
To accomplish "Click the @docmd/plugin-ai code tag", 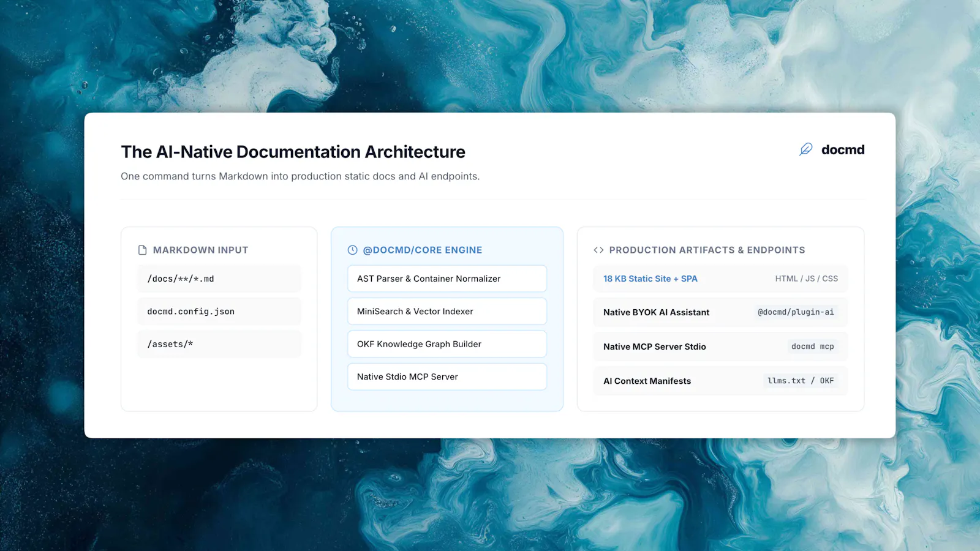I will tap(796, 312).
